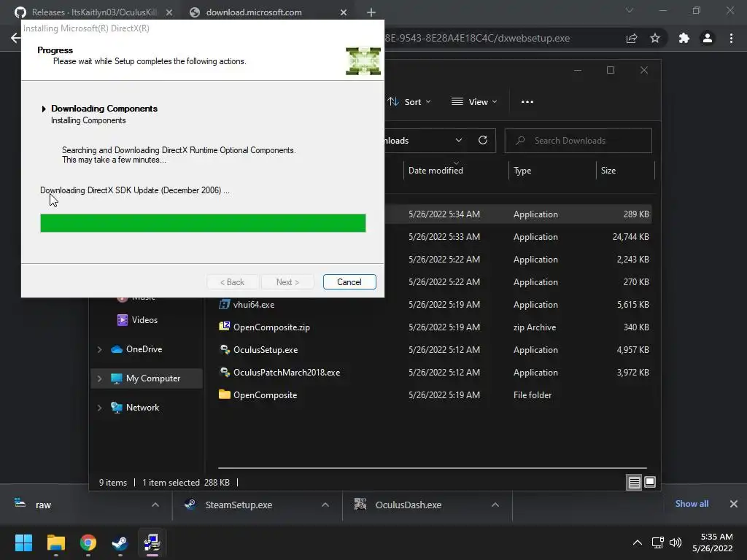This screenshot has width=747, height=560.
Task: Bookmark this page with the star
Action: click(655, 38)
